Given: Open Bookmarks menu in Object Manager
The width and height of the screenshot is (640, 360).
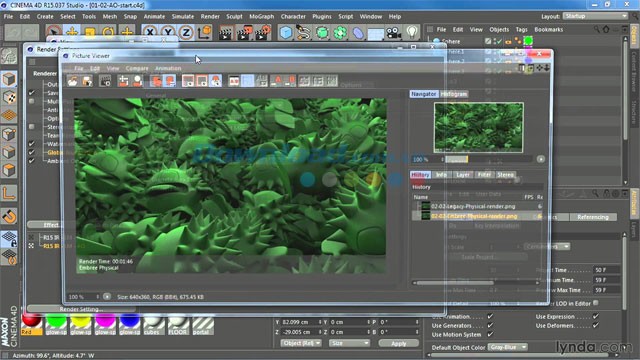Looking at the screenshot, I should (549, 29).
